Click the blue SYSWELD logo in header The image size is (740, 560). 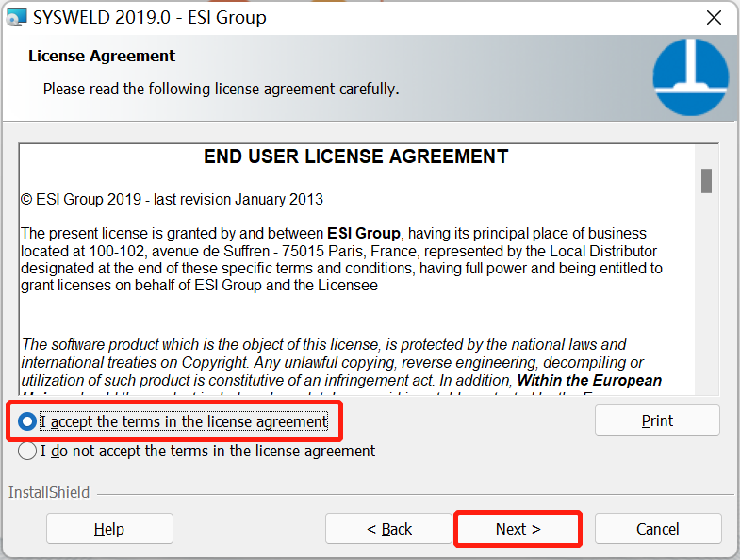click(x=690, y=78)
